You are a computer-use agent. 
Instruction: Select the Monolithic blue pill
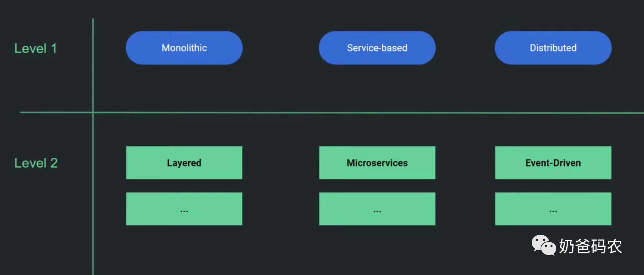[x=184, y=48]
